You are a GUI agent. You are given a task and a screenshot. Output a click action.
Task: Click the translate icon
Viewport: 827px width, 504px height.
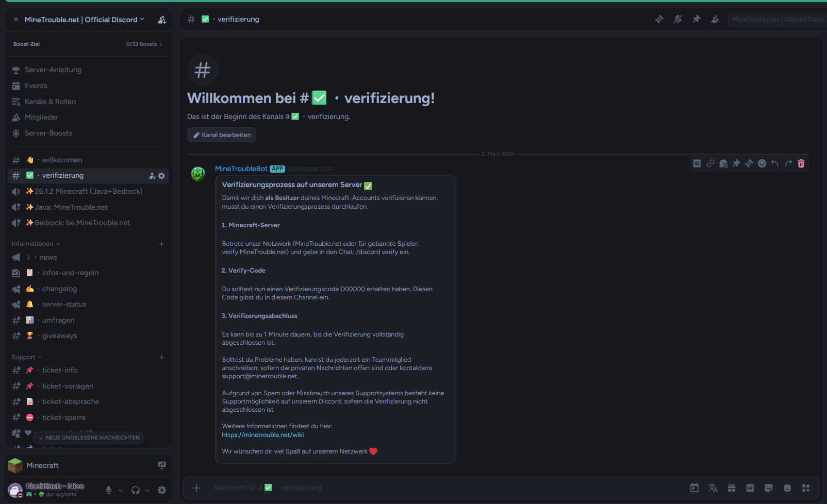pos(713,488)
